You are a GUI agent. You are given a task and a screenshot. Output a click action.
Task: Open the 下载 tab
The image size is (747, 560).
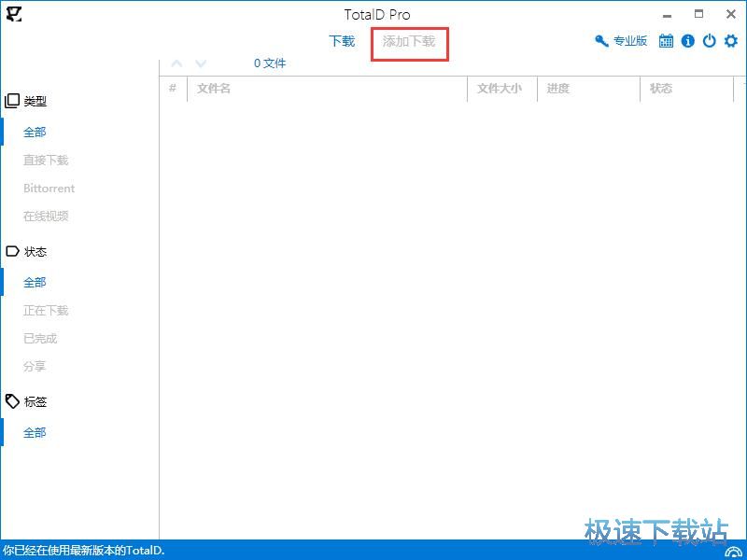pyautogui.click(x=342, y=41)
